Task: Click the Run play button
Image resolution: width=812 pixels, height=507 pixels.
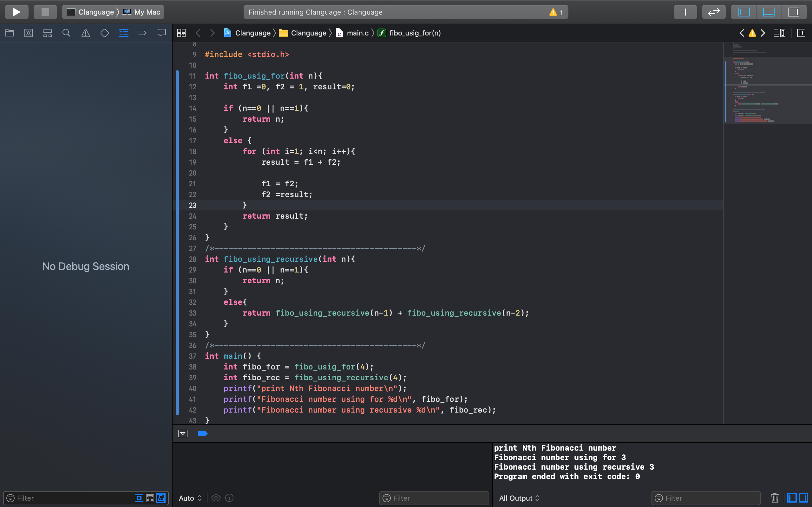Action: (x=16, y=12)
